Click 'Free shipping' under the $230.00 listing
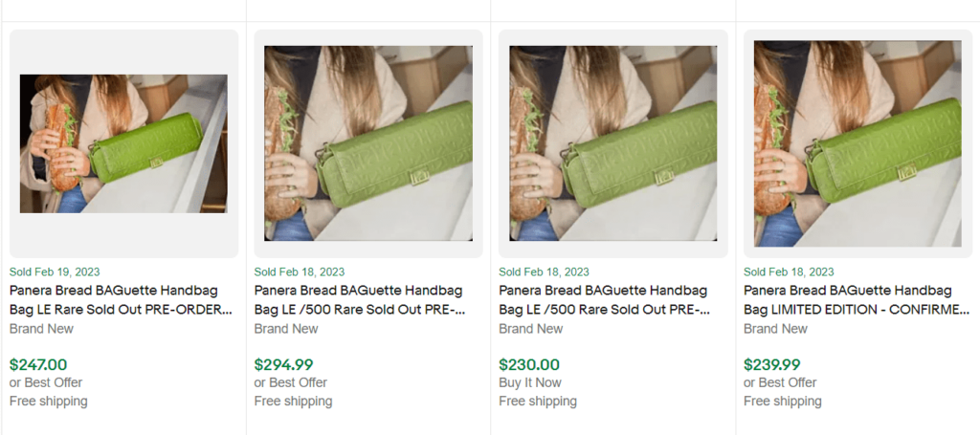The image size is (980, 435). (538, 401)
